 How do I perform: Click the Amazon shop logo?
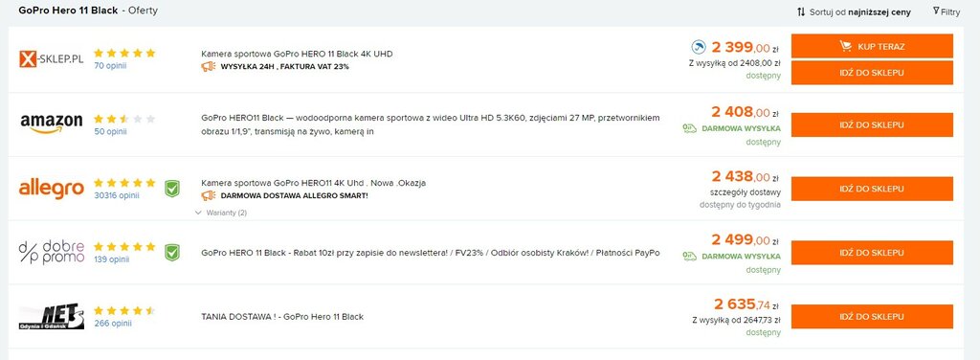(x=52, y=124)
